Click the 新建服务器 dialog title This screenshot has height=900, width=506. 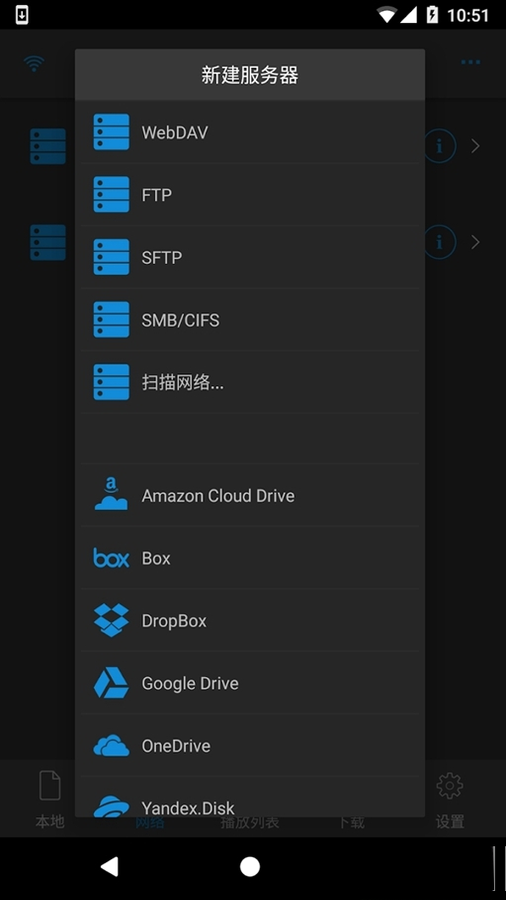point(250,75)
